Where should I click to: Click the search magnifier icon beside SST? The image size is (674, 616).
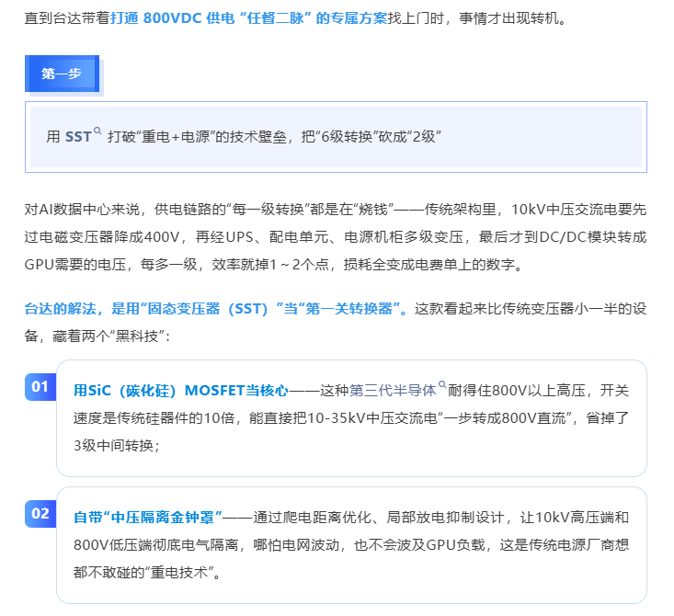pyautogui.click(x=97, y=132)
